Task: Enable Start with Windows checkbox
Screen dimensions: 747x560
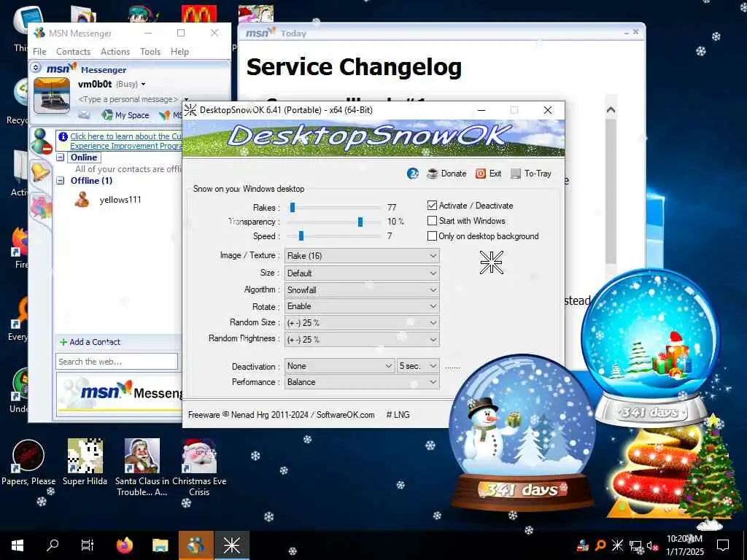Action: coord(432,220)
